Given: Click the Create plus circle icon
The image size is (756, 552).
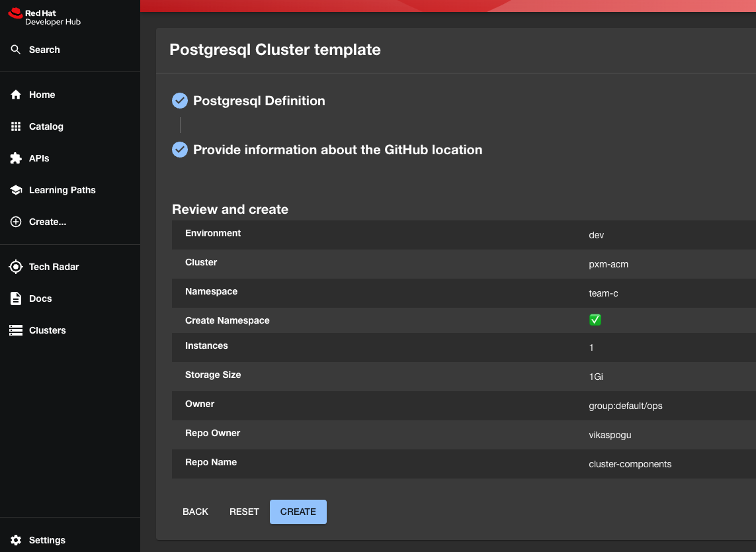Looking at the screenshot, I should click(16, 222).
